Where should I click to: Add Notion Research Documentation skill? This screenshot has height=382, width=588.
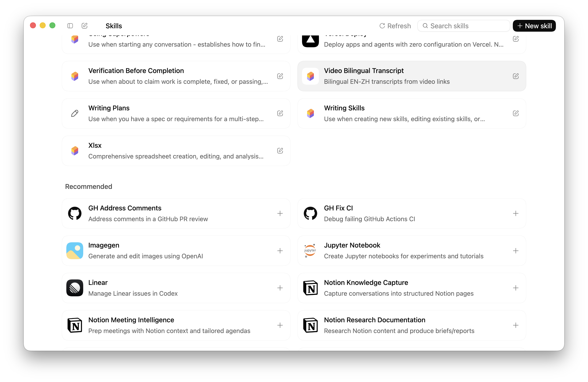pyautogui.click(x=516, y=325)
